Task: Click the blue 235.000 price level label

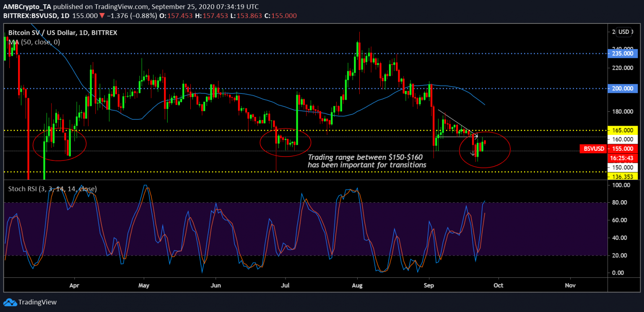Action: 622,54
